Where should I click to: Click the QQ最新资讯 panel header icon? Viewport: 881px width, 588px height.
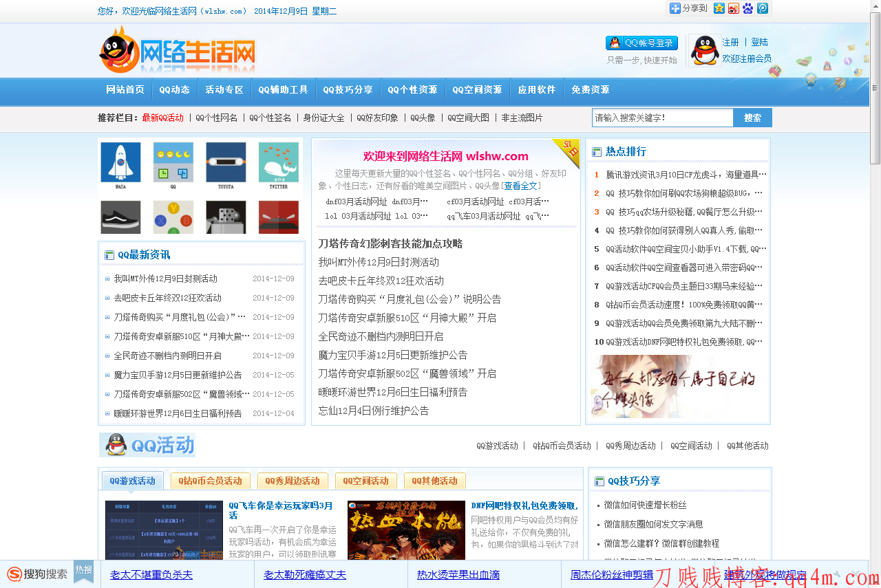click(109, 255)
